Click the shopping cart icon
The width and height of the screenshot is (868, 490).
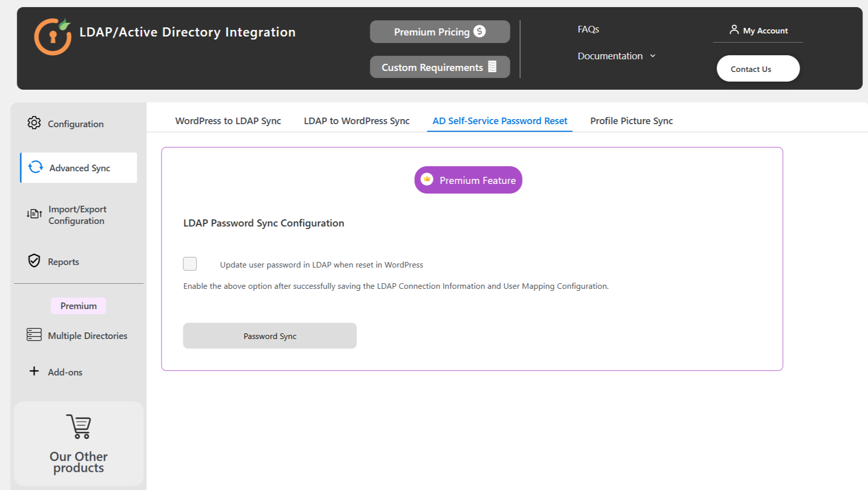click(x=79, y=427)
